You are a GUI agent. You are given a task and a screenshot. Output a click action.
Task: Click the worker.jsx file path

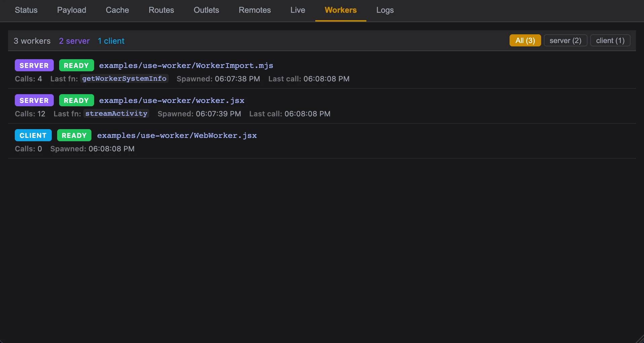click(x=171, y=101)
